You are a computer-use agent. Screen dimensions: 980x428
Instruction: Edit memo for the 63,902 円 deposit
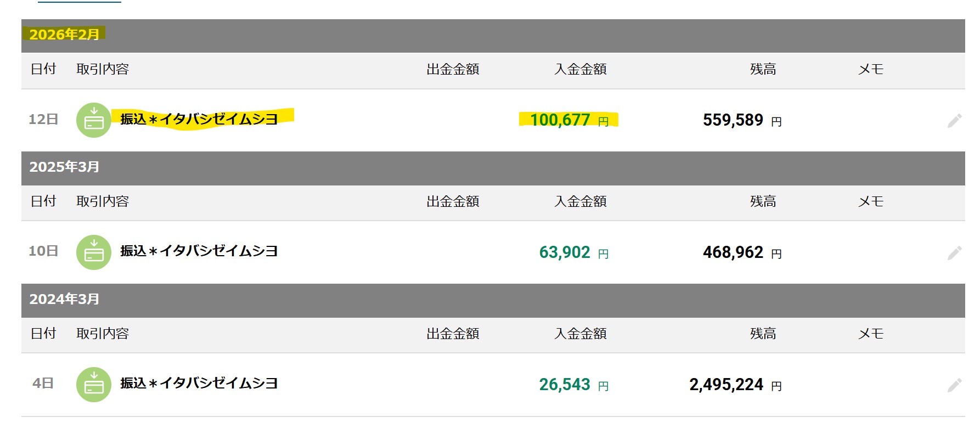(x=954, y=253)
